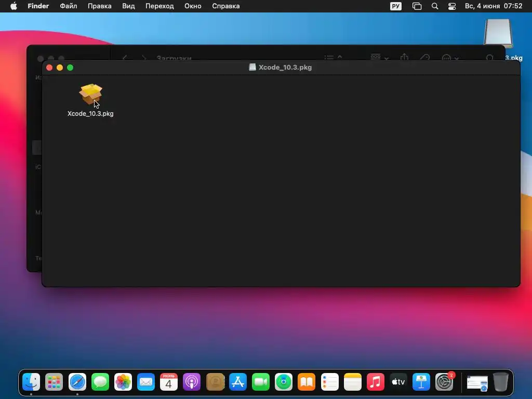Launch Safari from the Dock
This screenshot has width=532, height=399.
pos(77,382)
